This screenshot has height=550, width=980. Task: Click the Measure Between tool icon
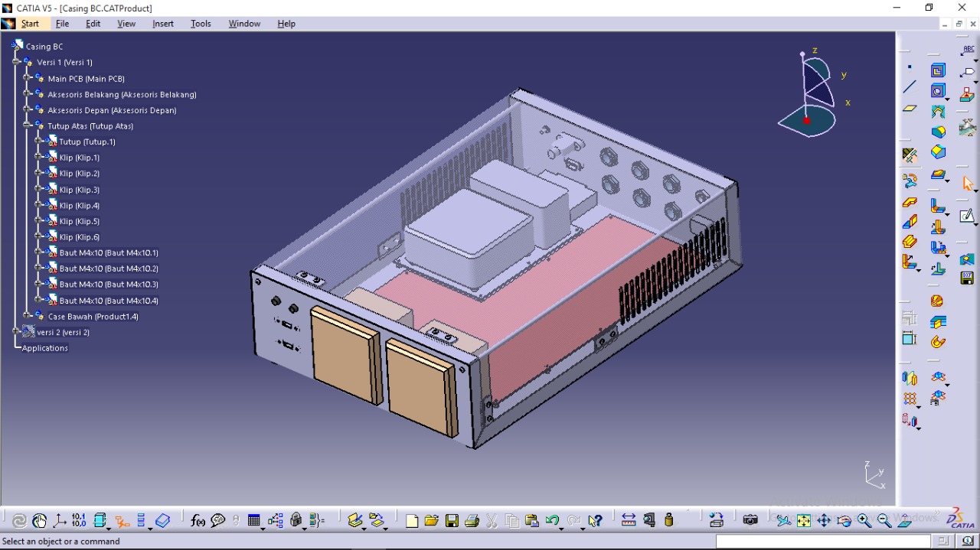pyautogui.click(x=629, y=520)
